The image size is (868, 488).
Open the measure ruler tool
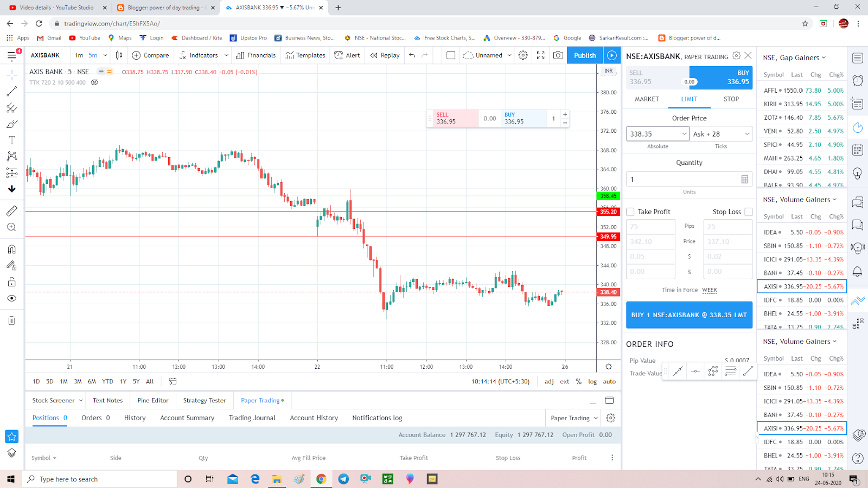coord(11,211)
